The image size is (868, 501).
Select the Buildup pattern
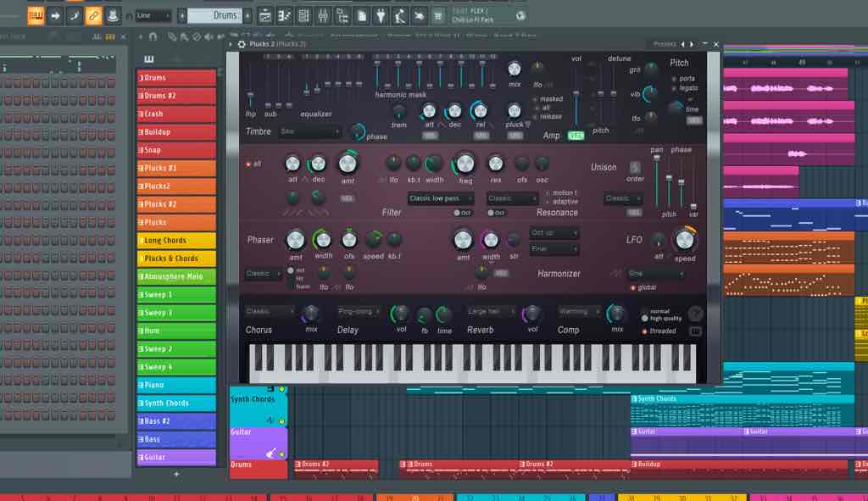coord(176,132)
